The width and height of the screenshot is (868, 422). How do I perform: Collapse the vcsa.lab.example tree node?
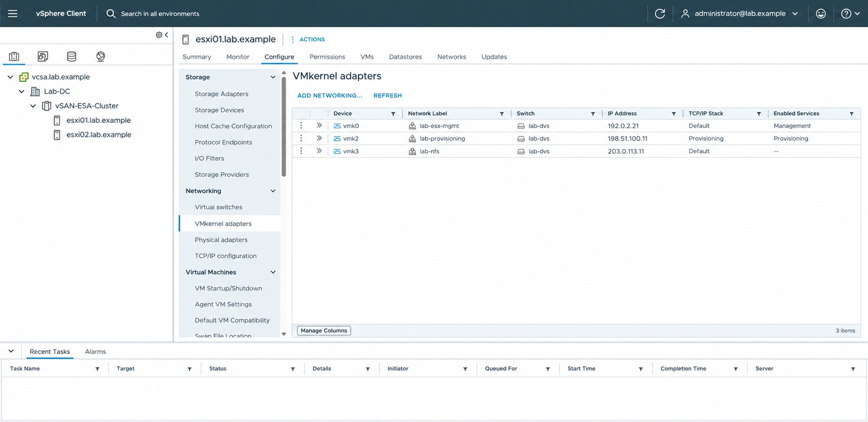tap(10, 77)
